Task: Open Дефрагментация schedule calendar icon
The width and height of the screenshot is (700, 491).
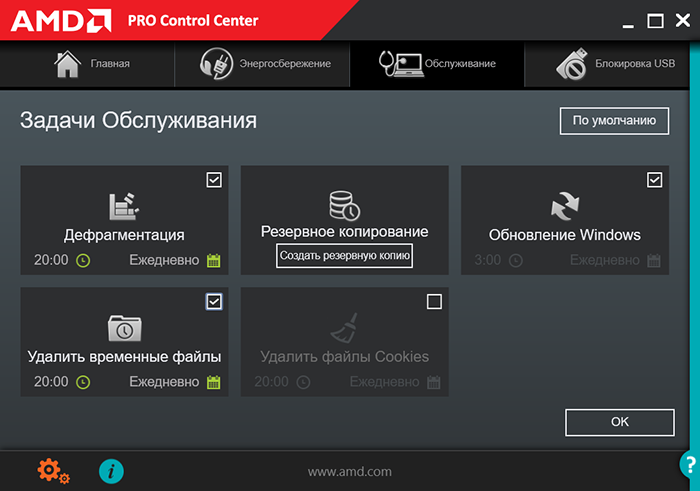Action: click(x=213, y=260)
